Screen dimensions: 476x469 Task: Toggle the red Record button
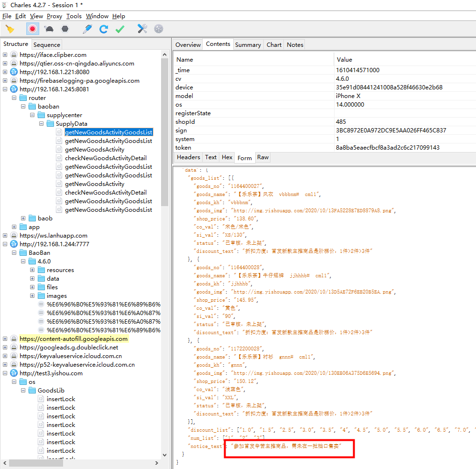click(x=32, y=29)
